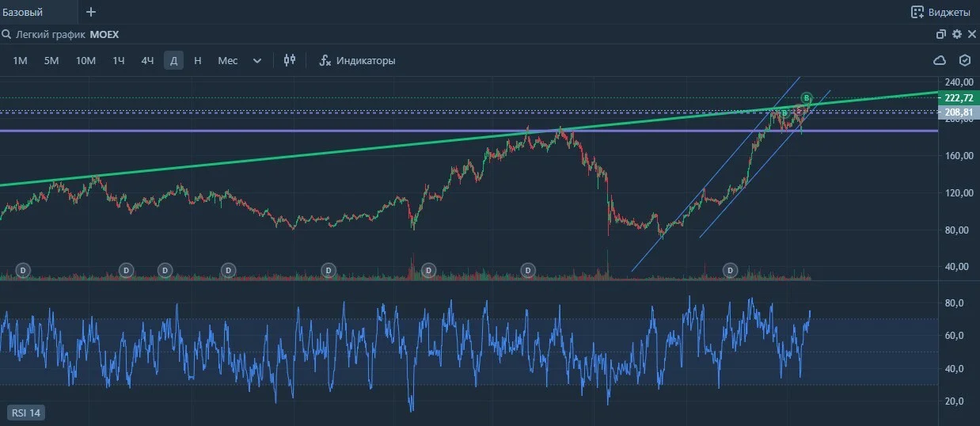Add a new workspace tab with plus
This screenshot has width=980, height=426.
[x=91, y=12]
